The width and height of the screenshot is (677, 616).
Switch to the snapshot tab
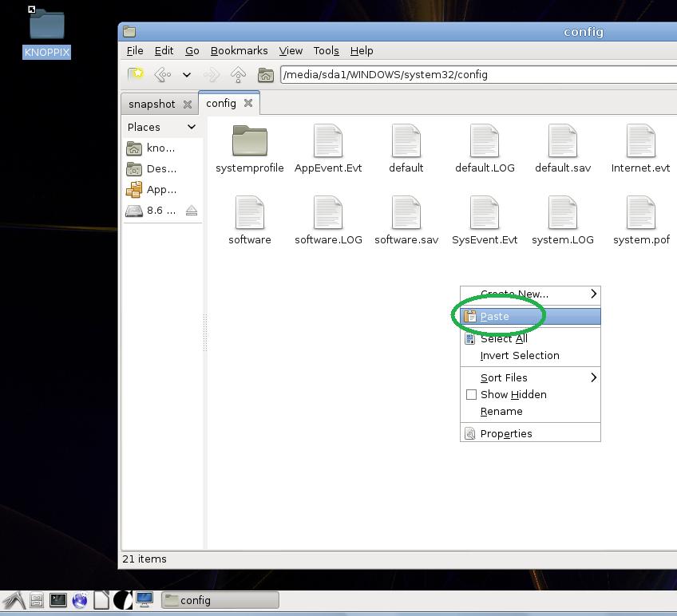[x=152, y=104]
